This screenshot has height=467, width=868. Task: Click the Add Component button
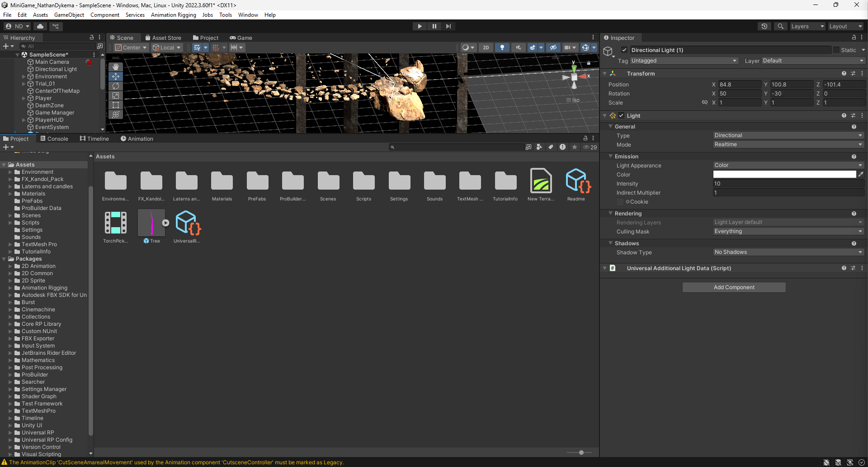tap(734, 287)
